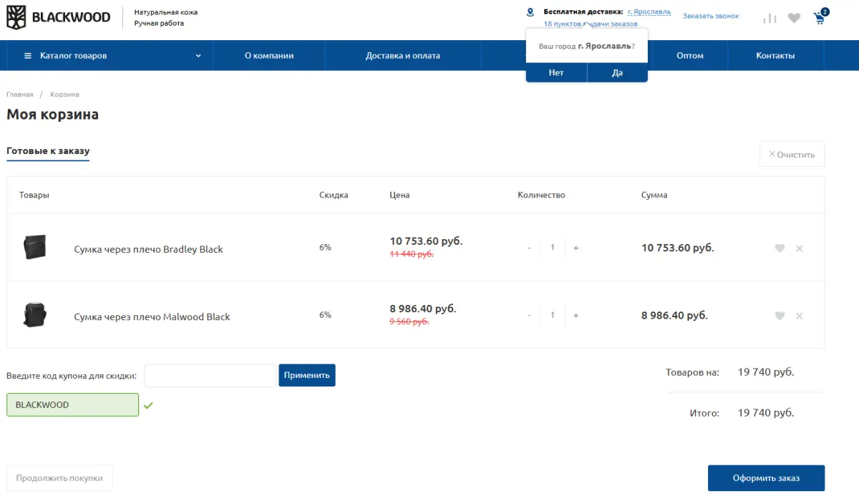The image size is (859, 504).
Task: Click the Malwood row sum 8 986.40 руб.
Action: tap(674, 315)
